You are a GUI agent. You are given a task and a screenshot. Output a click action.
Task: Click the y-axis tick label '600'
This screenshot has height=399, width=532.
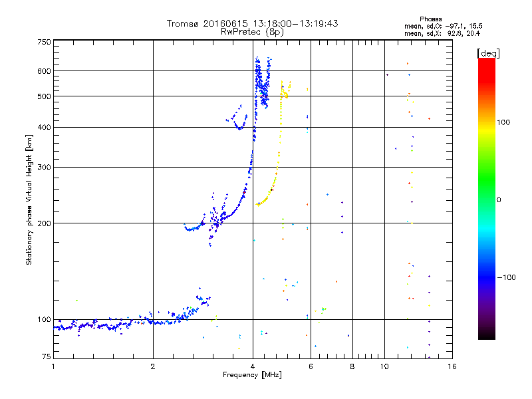pos(44,71)
